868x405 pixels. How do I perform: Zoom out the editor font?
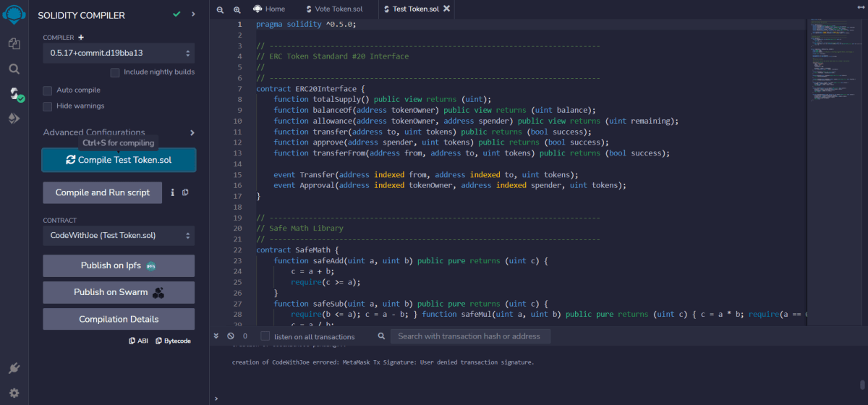[x=220, y=9]
